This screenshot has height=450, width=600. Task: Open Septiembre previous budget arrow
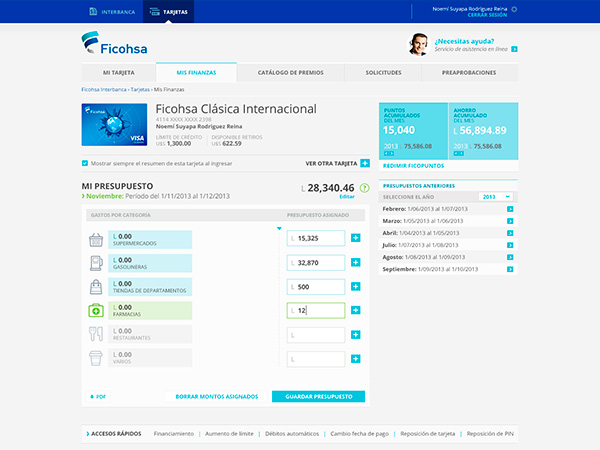click(x=510, y=269)
